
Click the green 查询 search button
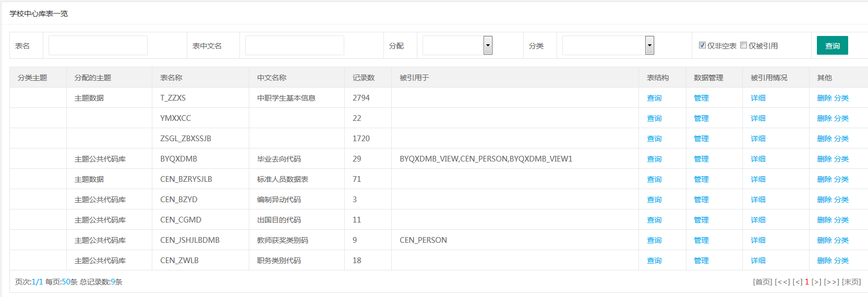pos(833,45)
